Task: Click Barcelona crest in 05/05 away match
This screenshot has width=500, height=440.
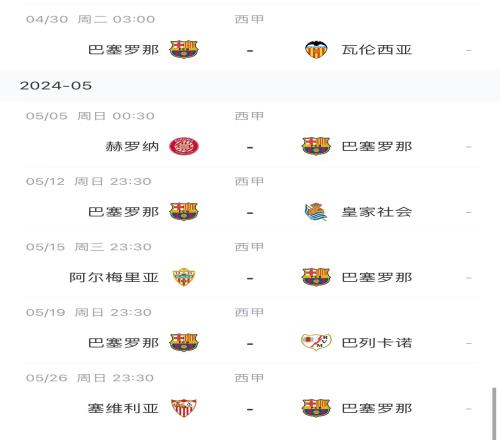Action: [x=316, y=146]
